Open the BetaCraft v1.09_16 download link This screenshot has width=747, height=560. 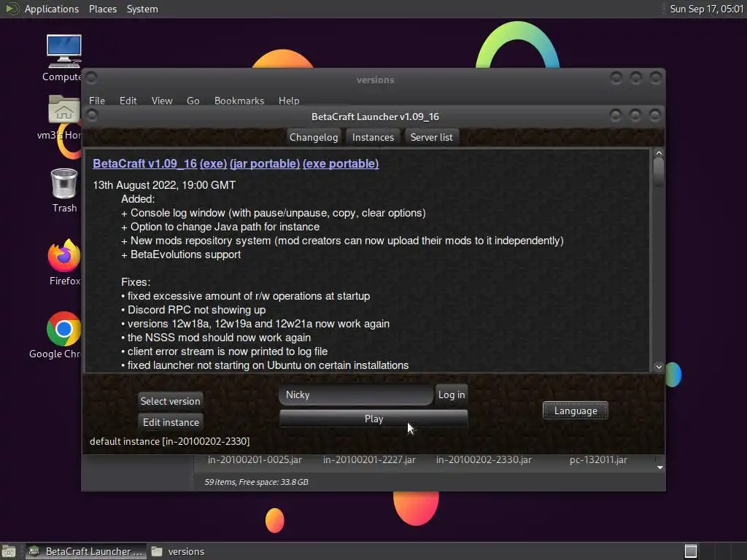click(x=145, y=163)
